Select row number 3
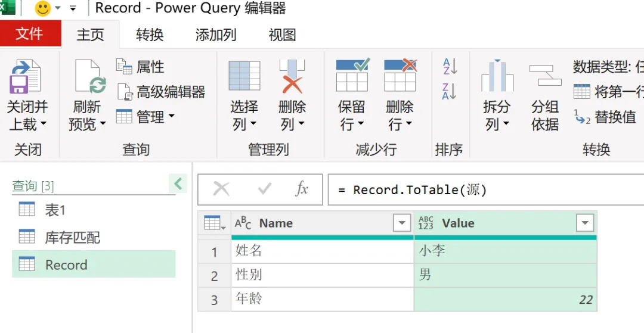The width and height of the screenshot is (644, 333). pos(215,300)
